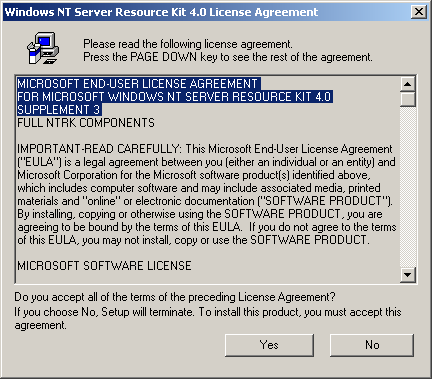
Task: Click the highlighted 'SUPPLEMENT 3' line
Action: pyautogui.click(x=59, y=110)
